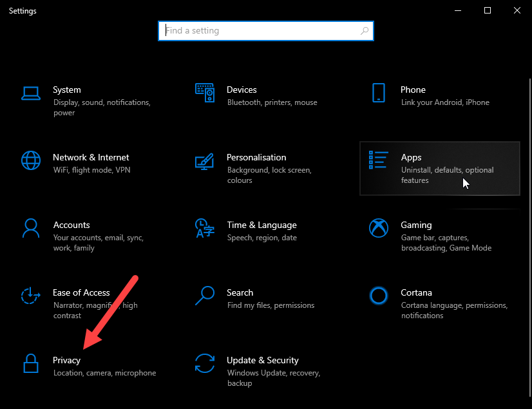
Task: Click the magnifier icon in search box
Action: (x=365, y=31)
